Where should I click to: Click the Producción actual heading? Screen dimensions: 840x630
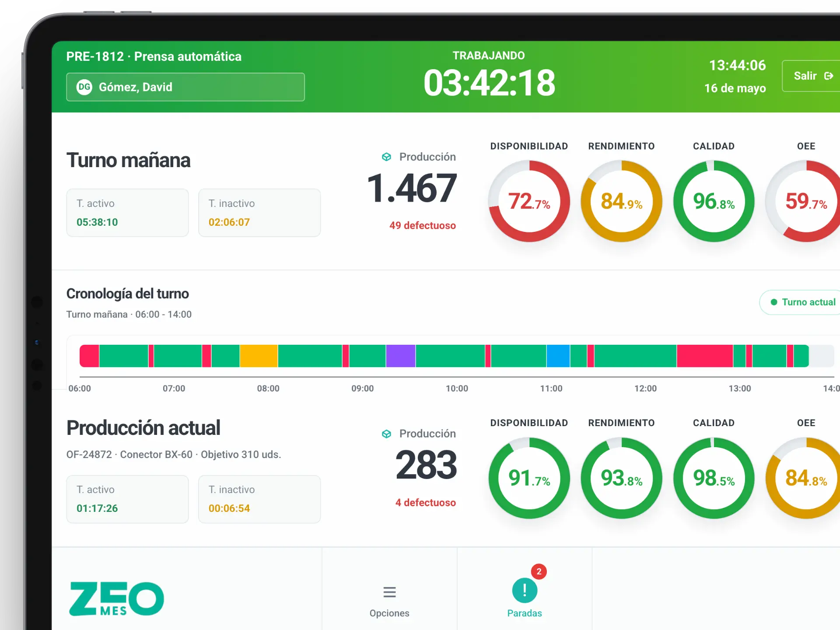tap(143, 428)
